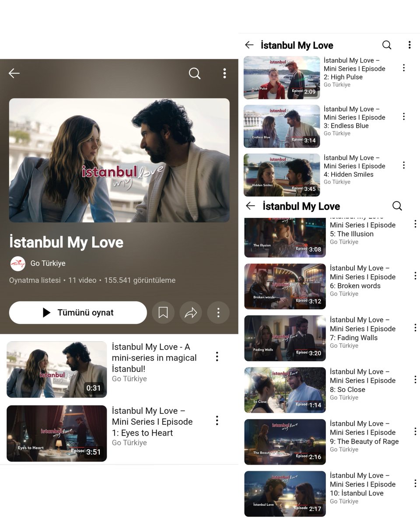
Task: Open options for A mini-series in magical İstanbul
Action: [x=217, y=357]
